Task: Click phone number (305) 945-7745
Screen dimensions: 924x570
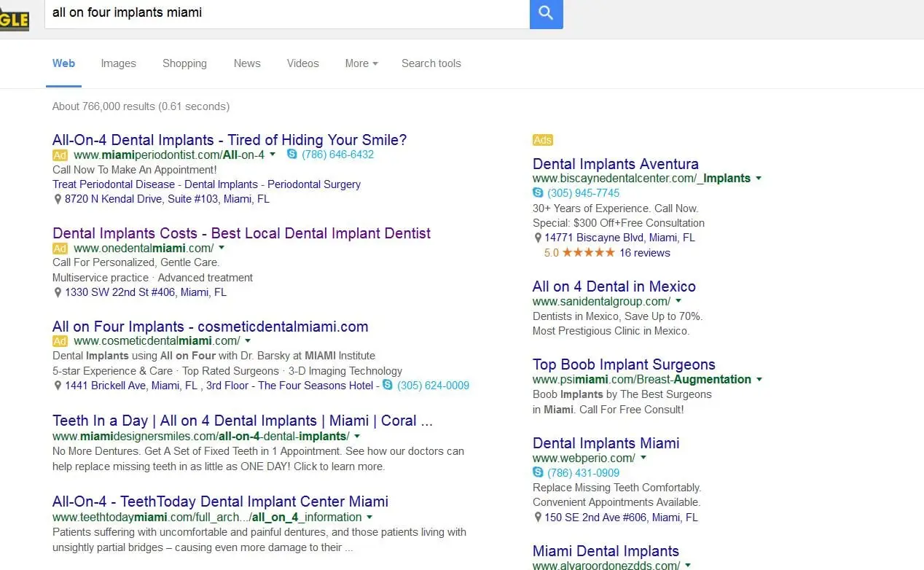Action: click(584, 193)
